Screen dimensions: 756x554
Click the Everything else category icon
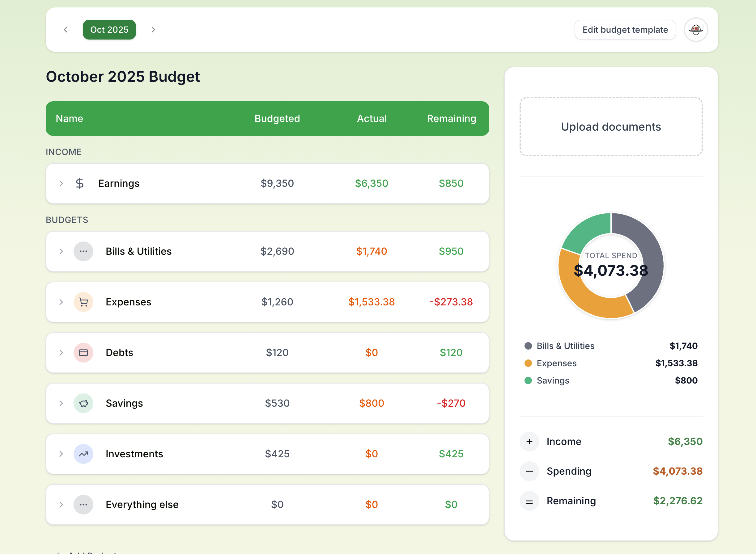coord(83,505)
